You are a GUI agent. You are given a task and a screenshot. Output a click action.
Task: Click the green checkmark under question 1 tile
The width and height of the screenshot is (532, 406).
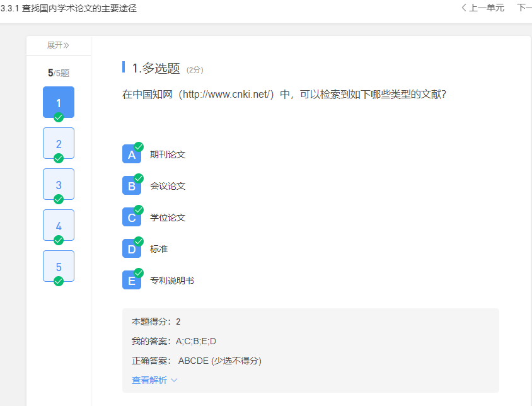click(x=59, y=117)
